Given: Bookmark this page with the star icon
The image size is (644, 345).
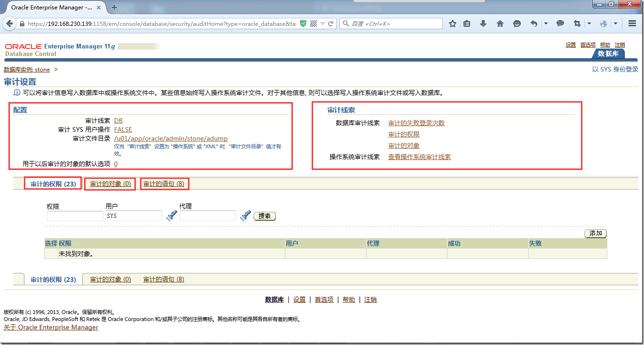Looking at the screenshot, I should pyautogui.click(x=453, y=24).
